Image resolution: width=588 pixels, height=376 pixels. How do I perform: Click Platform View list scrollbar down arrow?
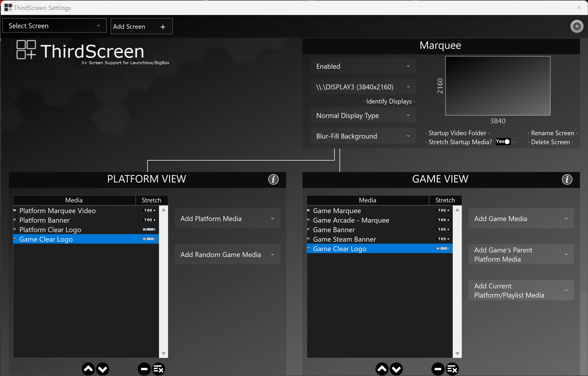[164, 353]
